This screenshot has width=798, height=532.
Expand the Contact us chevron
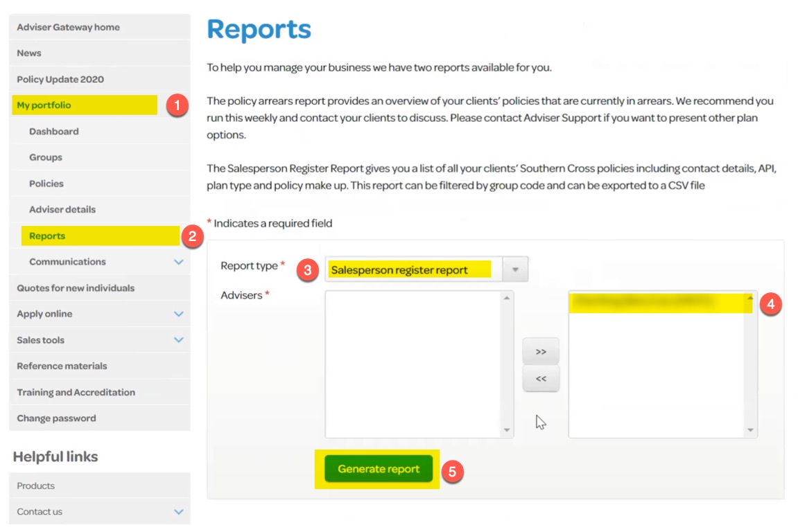tap(179, 512)
